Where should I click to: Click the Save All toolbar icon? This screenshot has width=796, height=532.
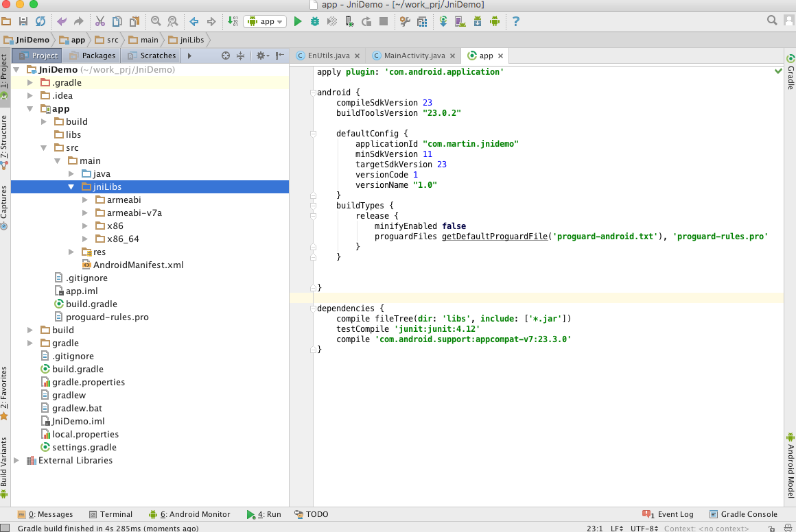(23, 21)
